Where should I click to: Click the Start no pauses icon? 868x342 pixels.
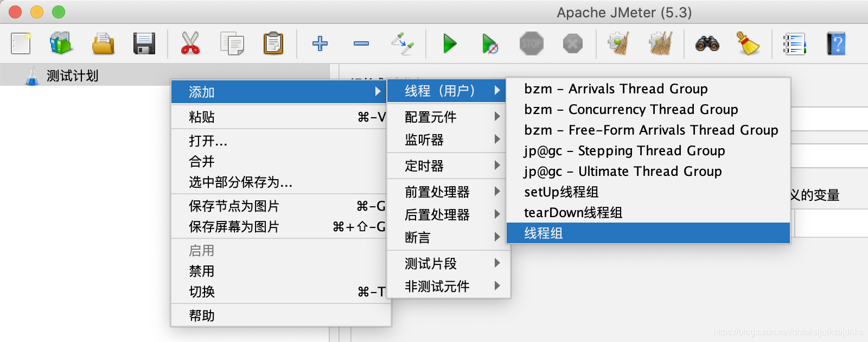[490, 43]
